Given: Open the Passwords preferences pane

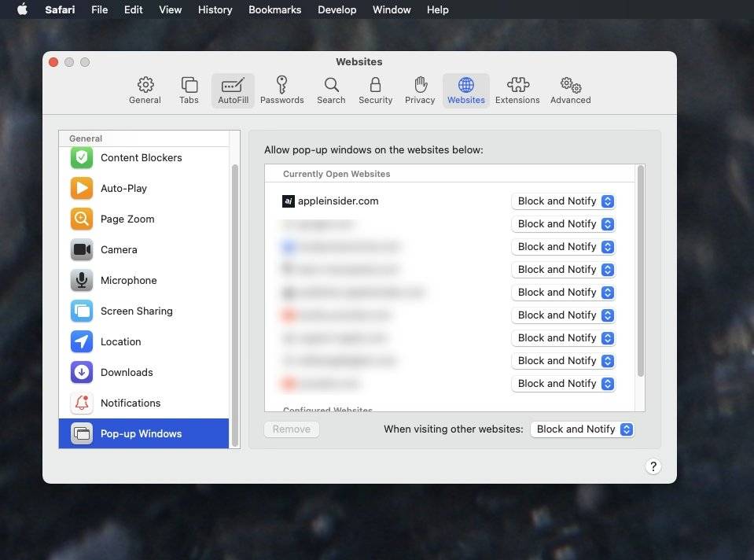Looking at the screenshot, I should point(281,88).
